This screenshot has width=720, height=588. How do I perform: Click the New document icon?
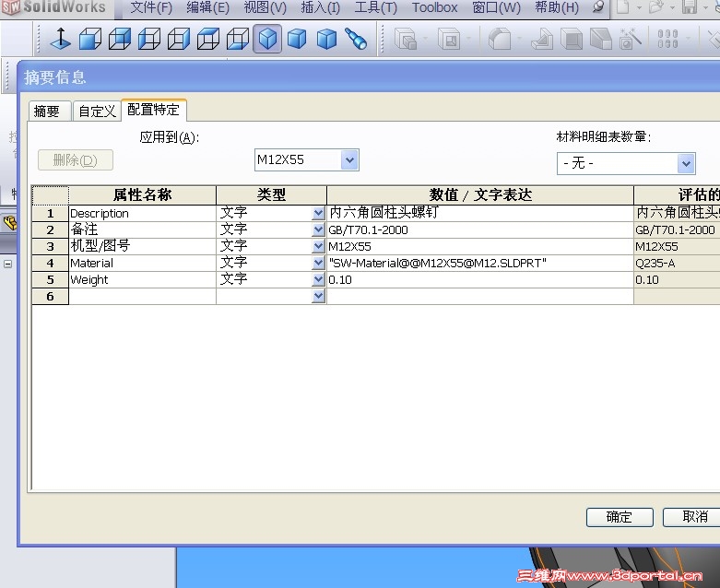[622, 6]
